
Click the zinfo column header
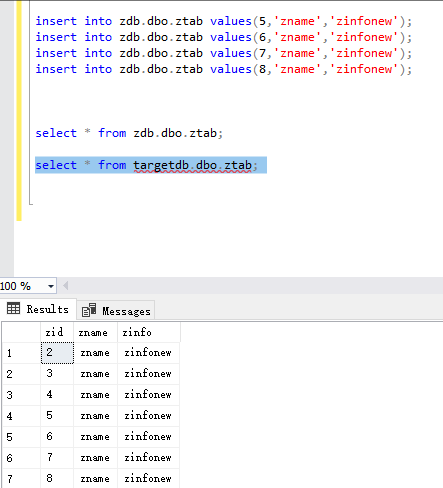(149, 332)
